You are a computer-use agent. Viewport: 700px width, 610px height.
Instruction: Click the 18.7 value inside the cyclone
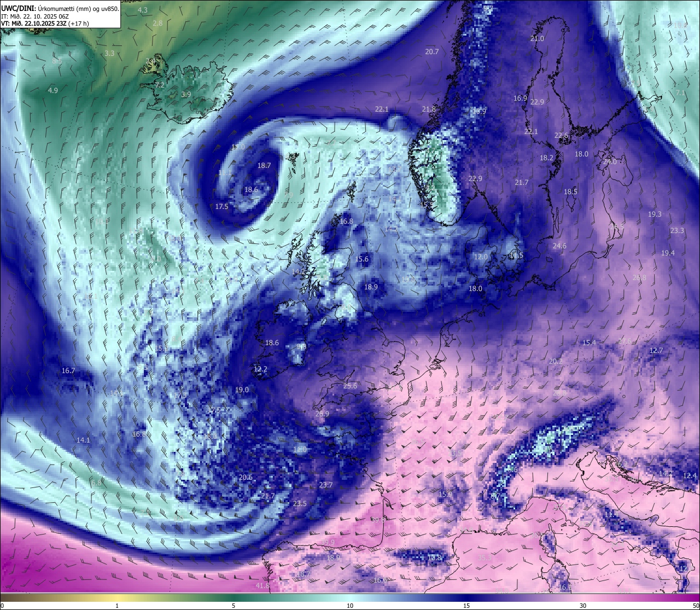[x=264, y=165]
